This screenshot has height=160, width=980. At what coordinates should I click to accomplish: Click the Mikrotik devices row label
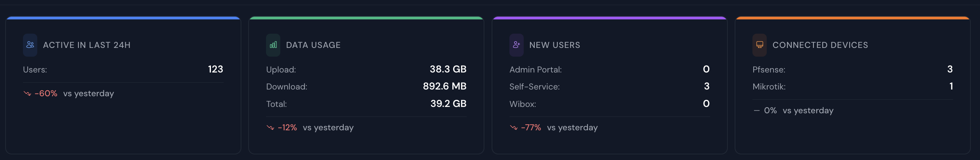[x=769, y=87]
